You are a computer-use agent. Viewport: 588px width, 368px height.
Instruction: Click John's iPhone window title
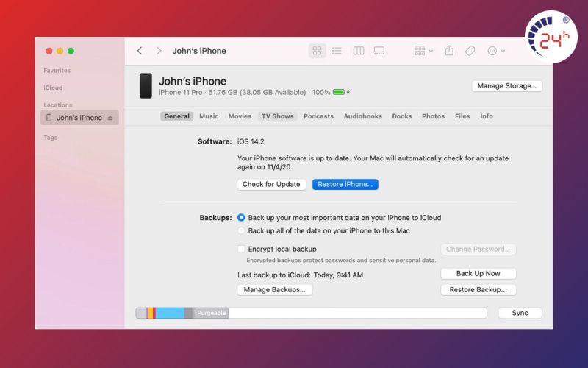point(199,51)
